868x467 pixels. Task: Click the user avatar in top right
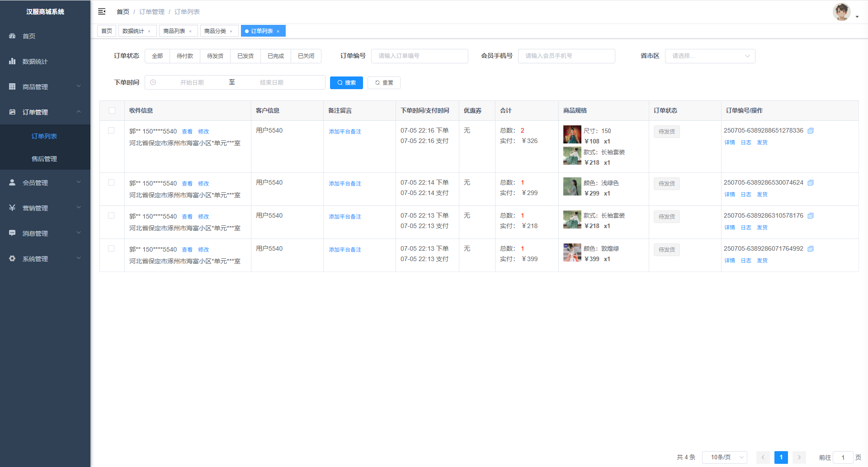coord(841,12)
